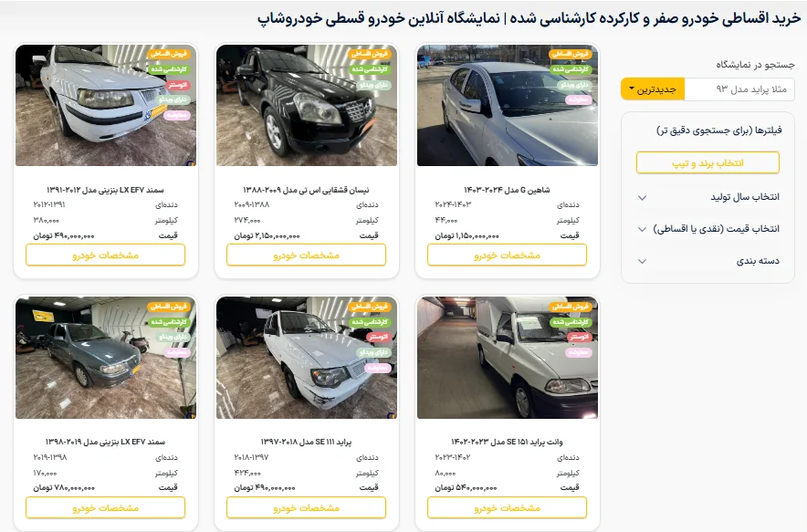Click the red Autostar badge on Samand 2012
807x532 pixels.
(x=178, y=85)
